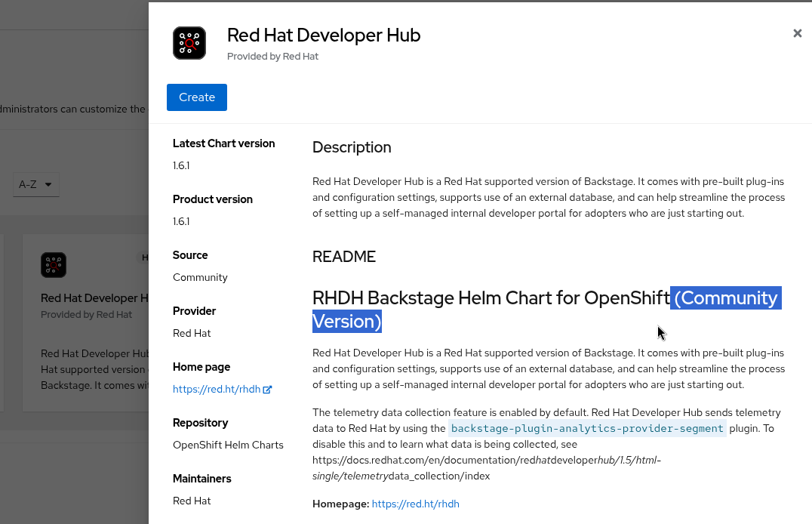The width and height of the screenshot is (812, 524).
Task: Click 'Provided by Red Hat' on background card
Action: pyautogui.click(x=87, y=315)
